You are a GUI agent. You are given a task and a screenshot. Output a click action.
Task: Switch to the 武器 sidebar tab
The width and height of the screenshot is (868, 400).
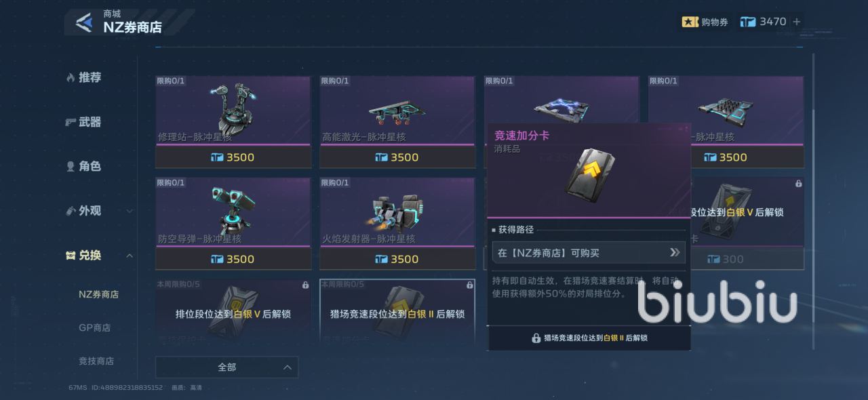click(x=83, y=122)
